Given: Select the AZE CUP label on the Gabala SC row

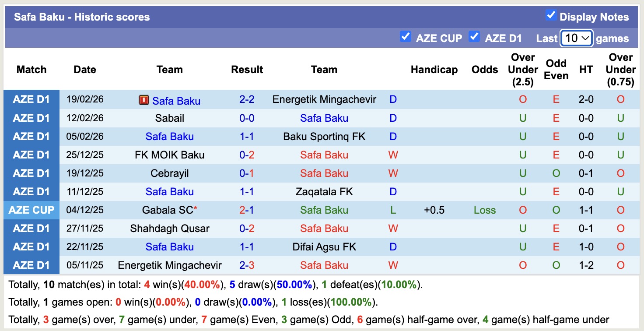Looking at the screenshot, I should [31, 210].
